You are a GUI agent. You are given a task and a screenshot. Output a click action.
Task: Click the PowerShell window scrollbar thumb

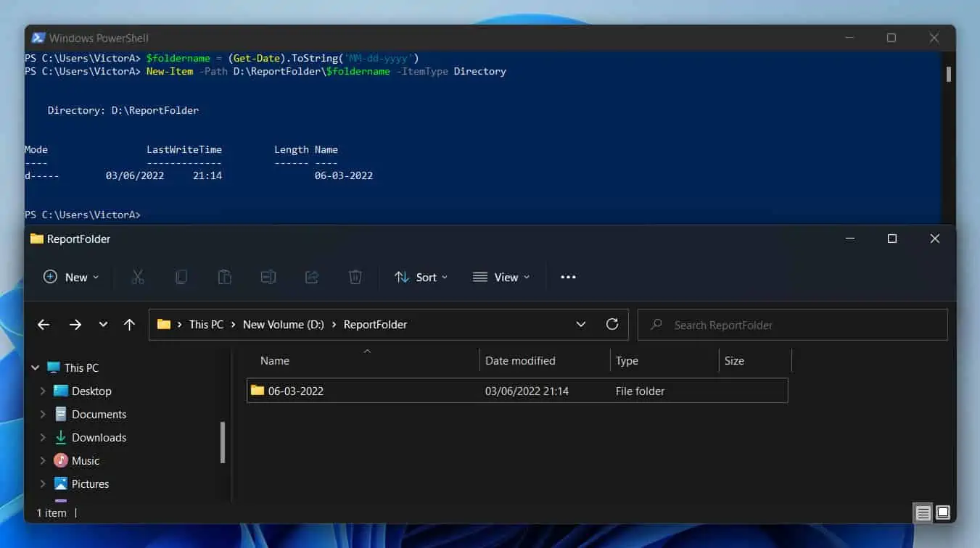click(x=948, y=74)
